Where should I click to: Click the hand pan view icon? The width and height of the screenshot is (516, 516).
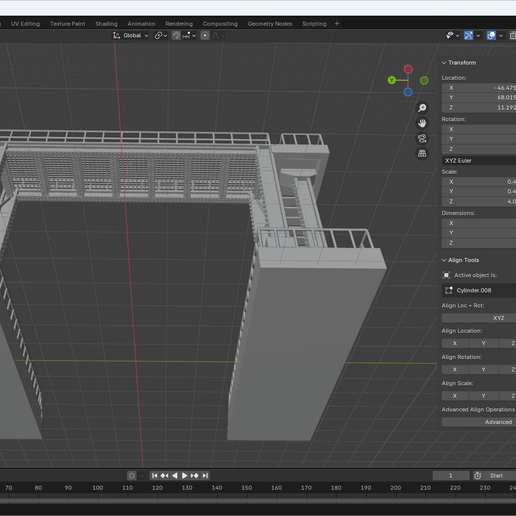point(422,123)
